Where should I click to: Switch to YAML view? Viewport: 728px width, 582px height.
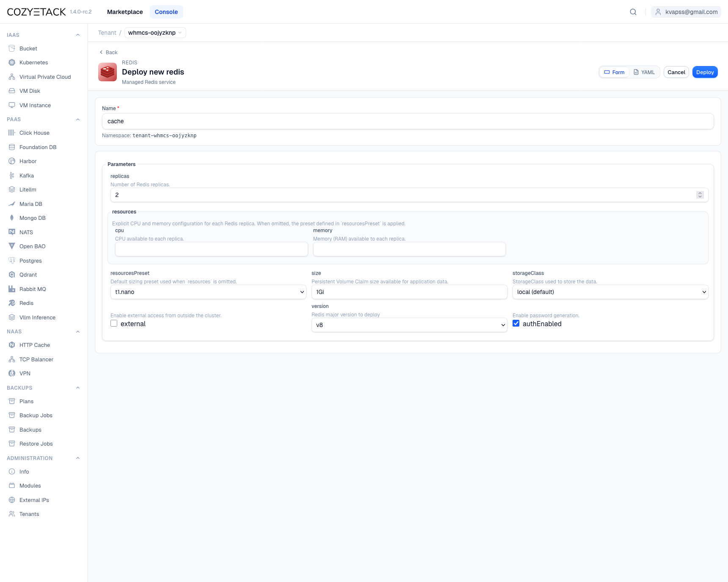click(644, 72)
